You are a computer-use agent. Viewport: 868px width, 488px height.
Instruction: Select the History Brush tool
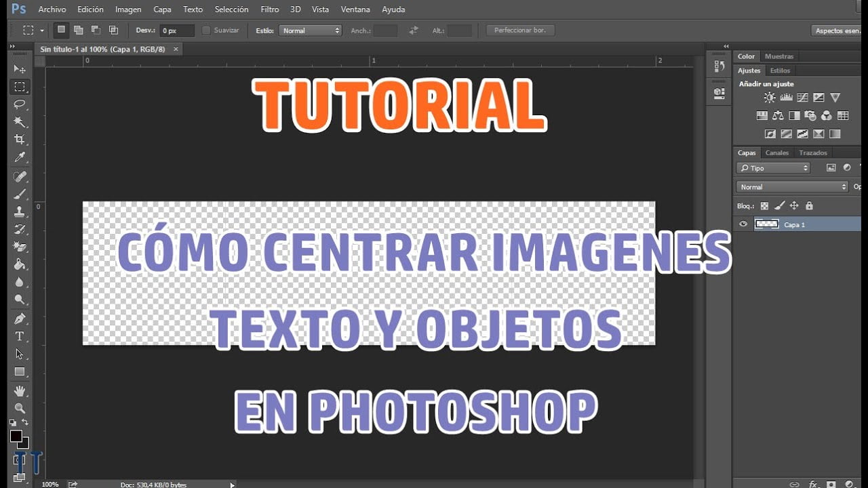coord(20,230)
